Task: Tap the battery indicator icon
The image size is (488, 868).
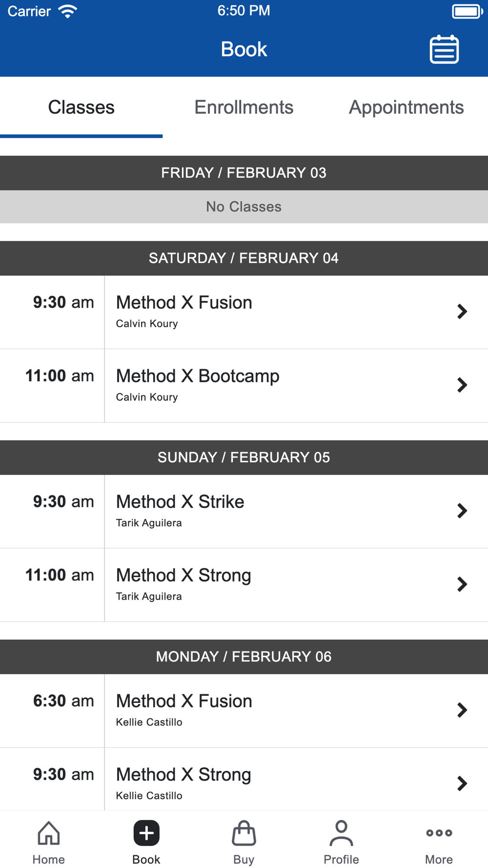Action: [x=468, y=11]
